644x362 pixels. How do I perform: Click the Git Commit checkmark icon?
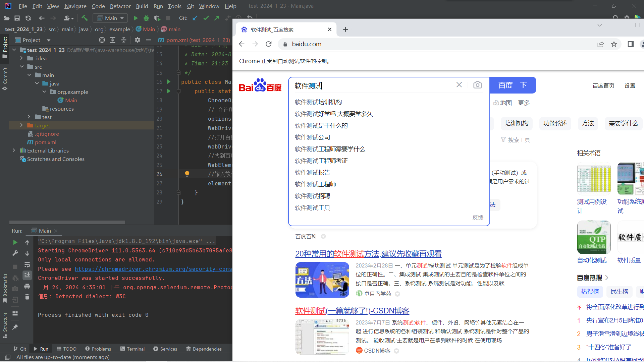point(206,18)
